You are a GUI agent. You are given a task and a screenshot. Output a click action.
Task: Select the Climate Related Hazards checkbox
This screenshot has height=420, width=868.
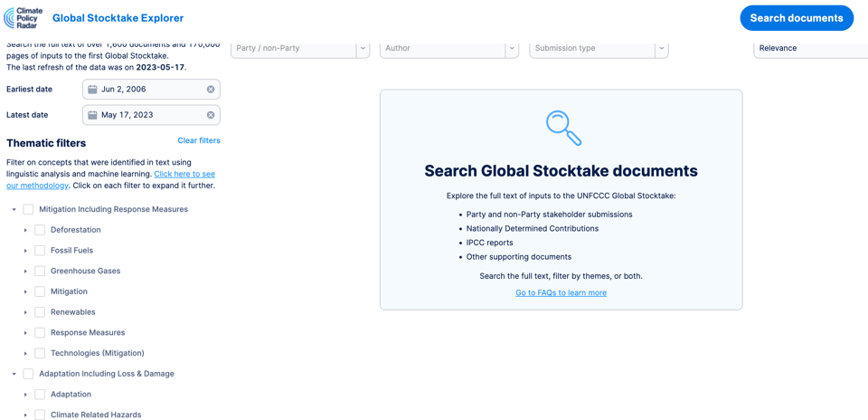click(40, 415)
